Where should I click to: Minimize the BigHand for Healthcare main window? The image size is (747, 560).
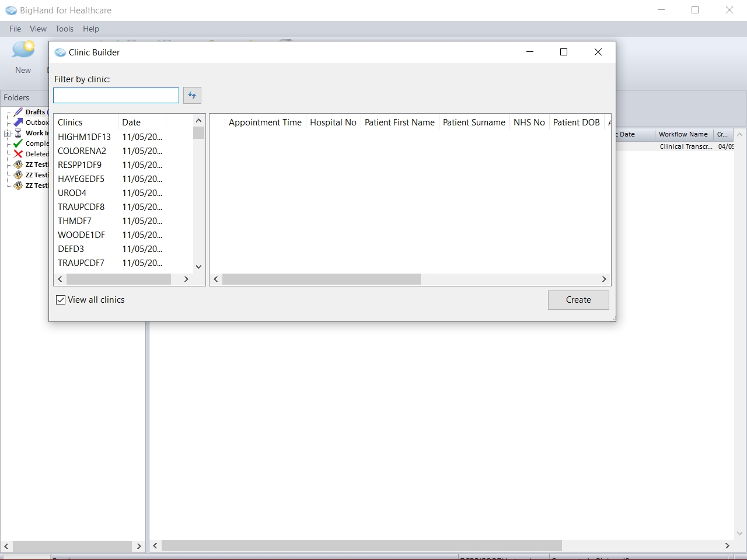point(661,10)
